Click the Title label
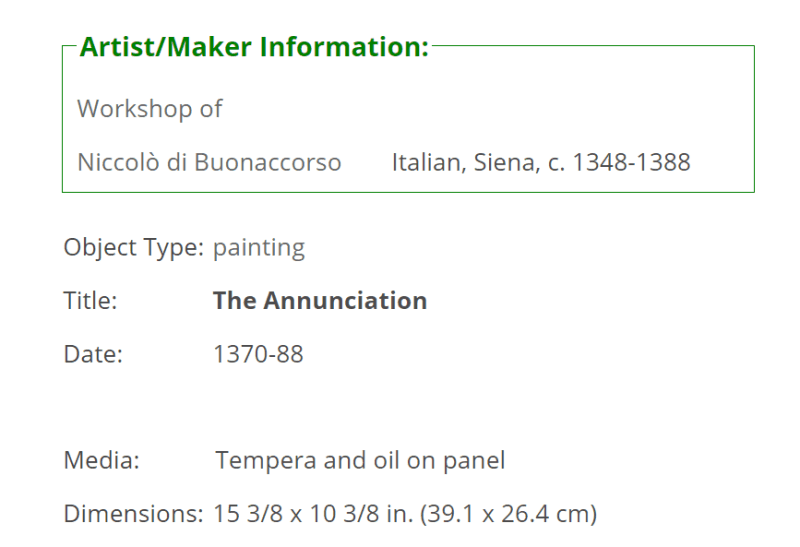Image resolution: width=800 pixels, height=547 pixels. pos(90,301)
